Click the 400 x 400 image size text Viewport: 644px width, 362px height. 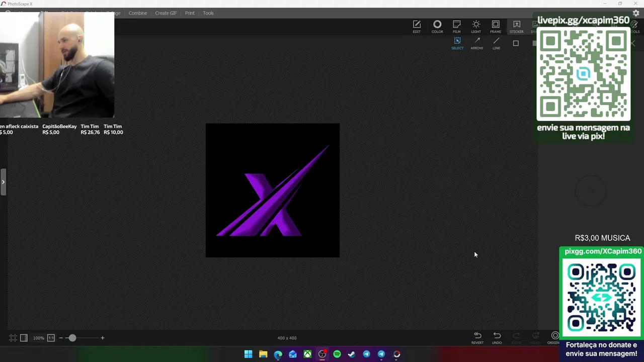[287, 338]
